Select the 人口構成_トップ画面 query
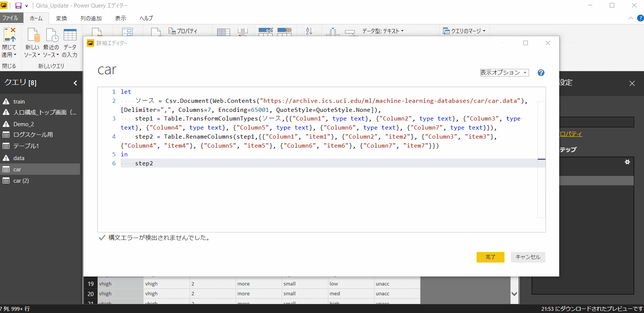This screenshot has height=313, width=644. (x=40, y=112)
